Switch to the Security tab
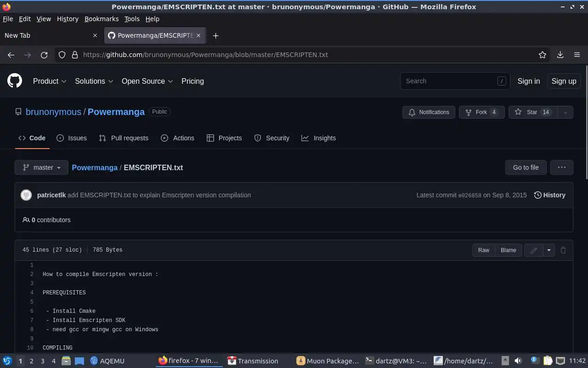 pos(271,138)
